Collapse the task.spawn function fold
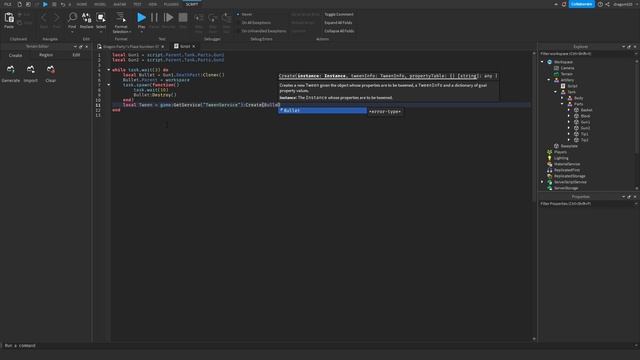This screenshot has width=640, height=360. click(x=109, y=85)
